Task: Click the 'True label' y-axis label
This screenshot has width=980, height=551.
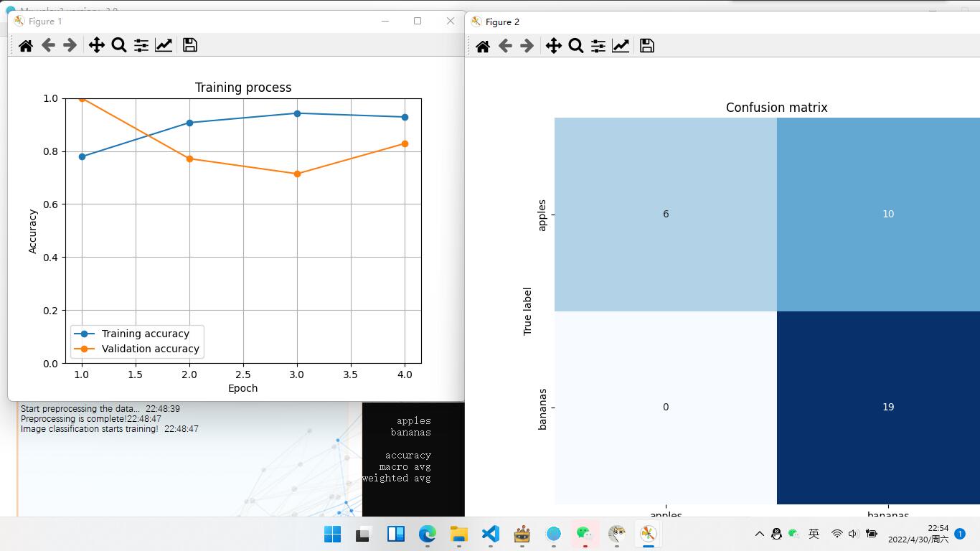Action: 527,311
